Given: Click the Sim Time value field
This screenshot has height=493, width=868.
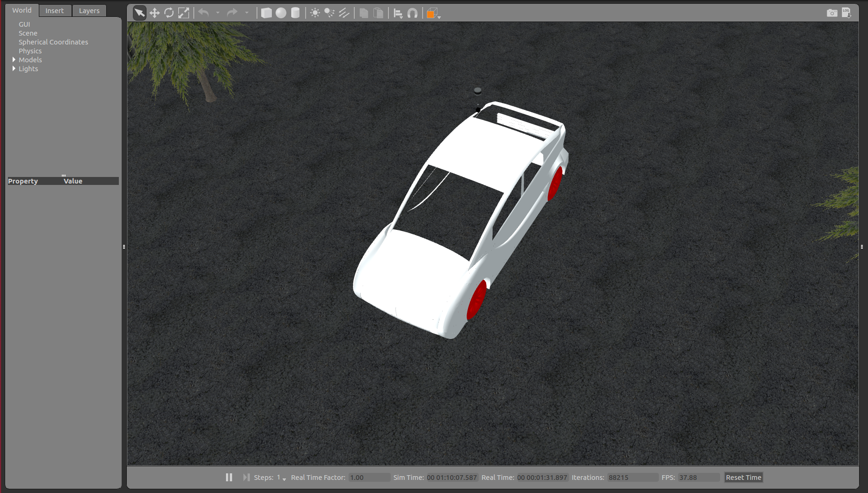Looking at the screenshot, I should [452, 478].
